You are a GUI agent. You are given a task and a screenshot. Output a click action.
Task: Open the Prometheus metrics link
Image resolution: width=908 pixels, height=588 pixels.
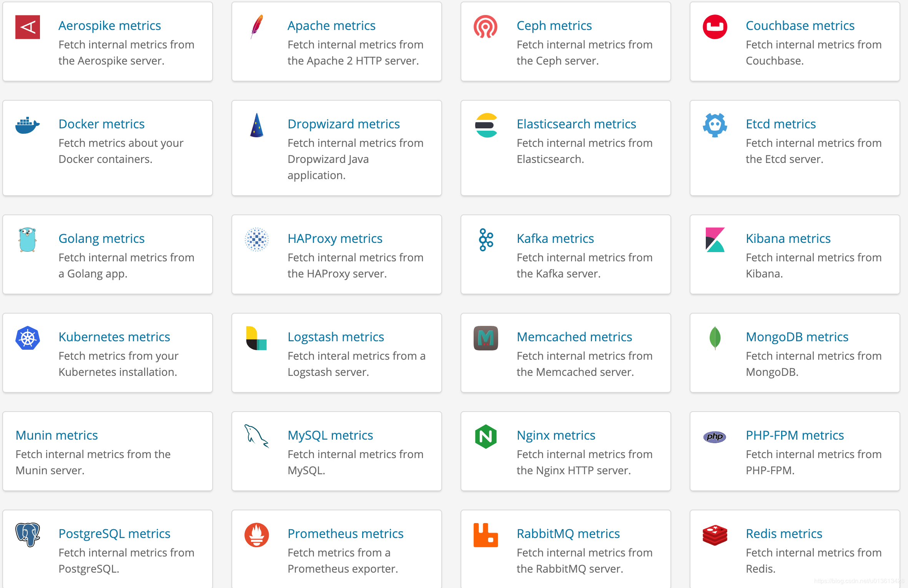pyautogui.click(x=345, y=533)
